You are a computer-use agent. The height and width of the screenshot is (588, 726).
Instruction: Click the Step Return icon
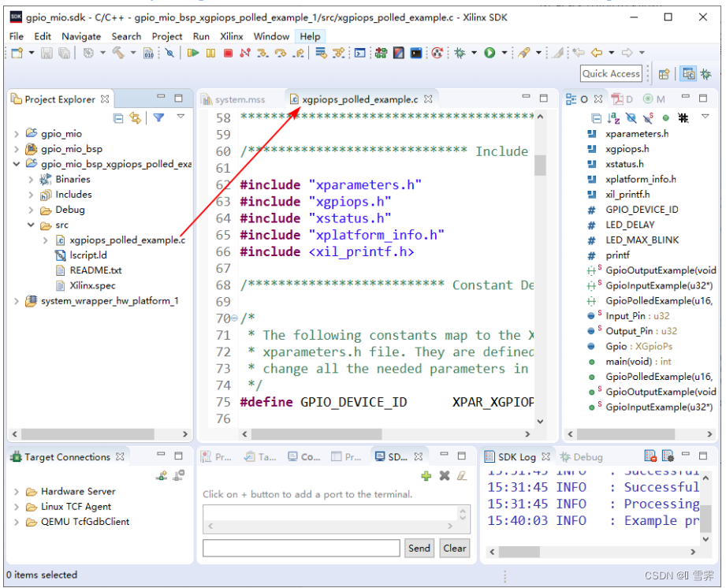pyautogui.click(x=299, y=53)
